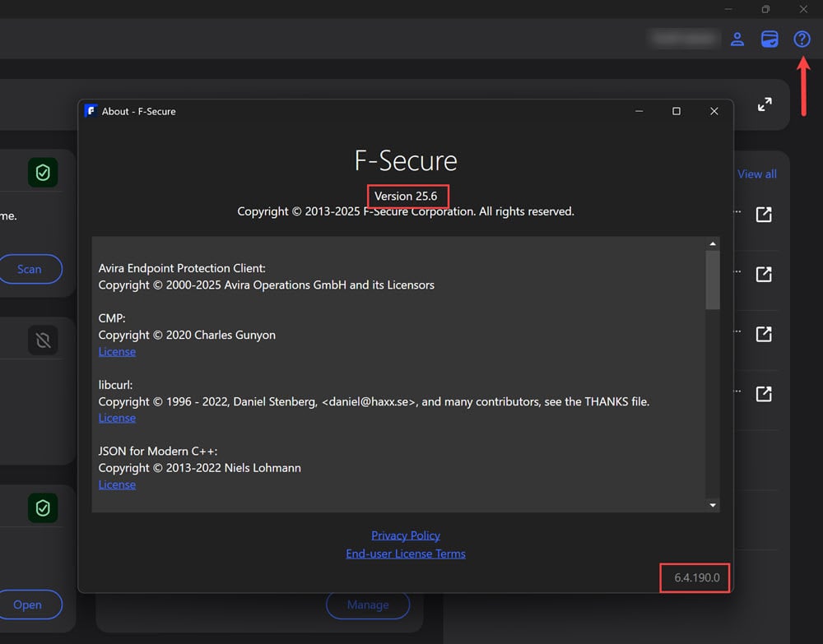The height and width of the screenshot is (644, 823).
Task: Click the scroll up arrow in license list
Action: [x=712, y=243]
